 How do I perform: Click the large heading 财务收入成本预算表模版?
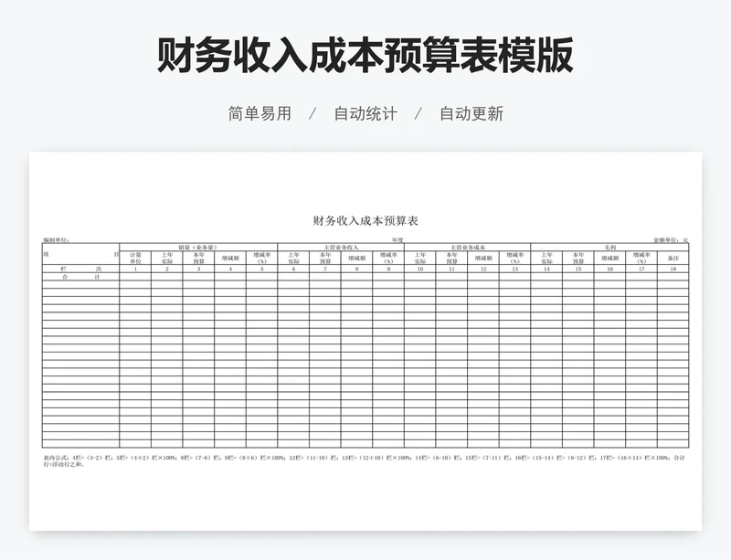pos(365,56)
